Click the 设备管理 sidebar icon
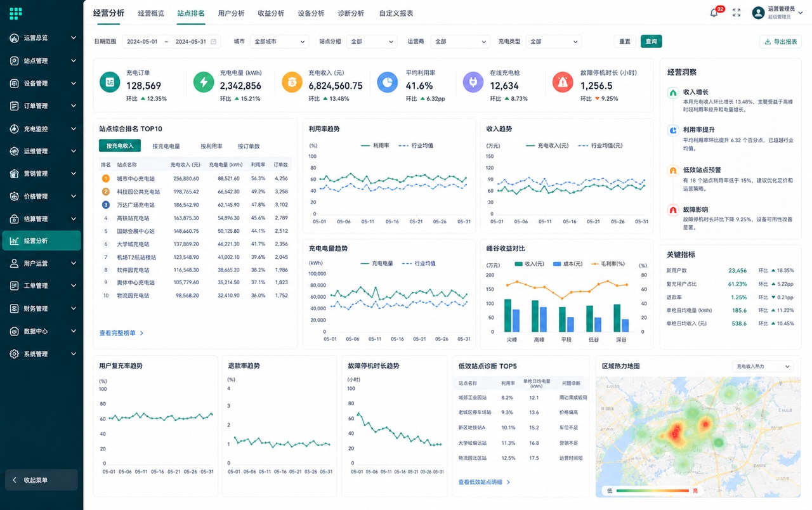812x510 pixels. (15, 83)
